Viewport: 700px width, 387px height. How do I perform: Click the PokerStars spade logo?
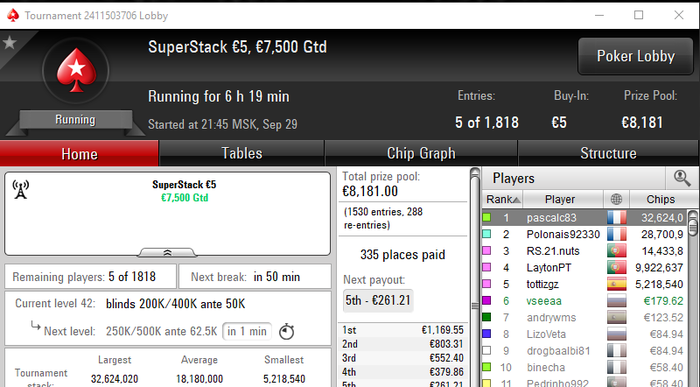(76, 70)
